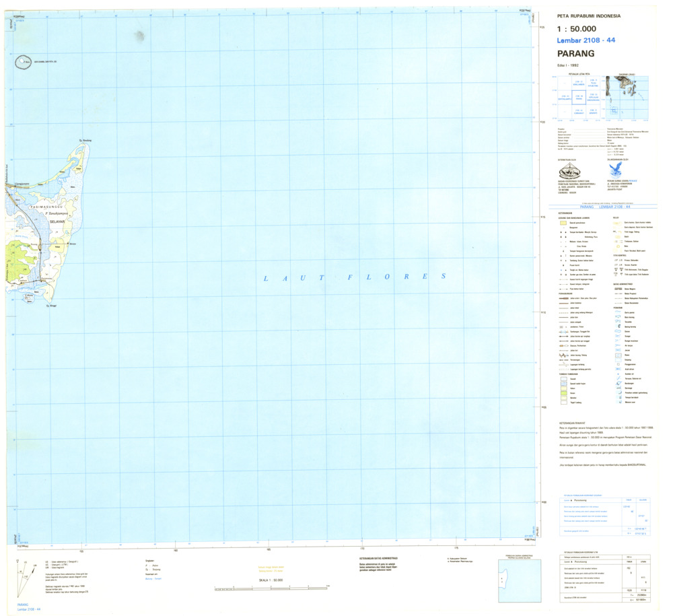
Task: Select the mosque/church worship symbol in the legend
Action: click(x=561, y=232)
